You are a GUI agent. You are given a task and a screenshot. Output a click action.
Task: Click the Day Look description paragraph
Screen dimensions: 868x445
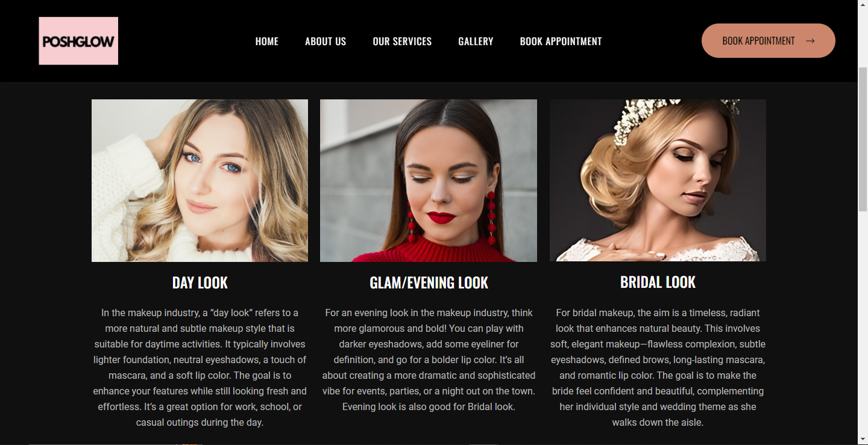tap(200, 367)
